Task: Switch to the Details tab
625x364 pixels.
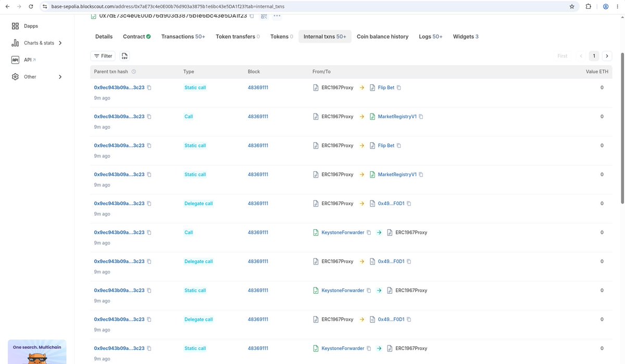Action: (104, 36)
